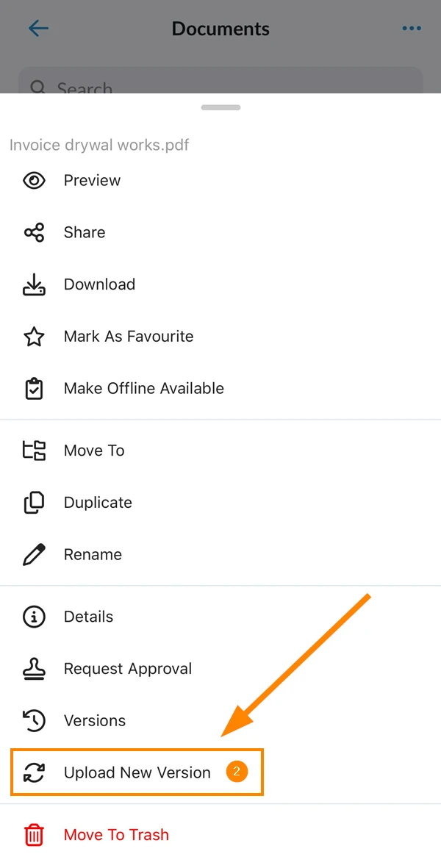
Task: Tap the eye icon next to Preview
Action: click(35, 181)
